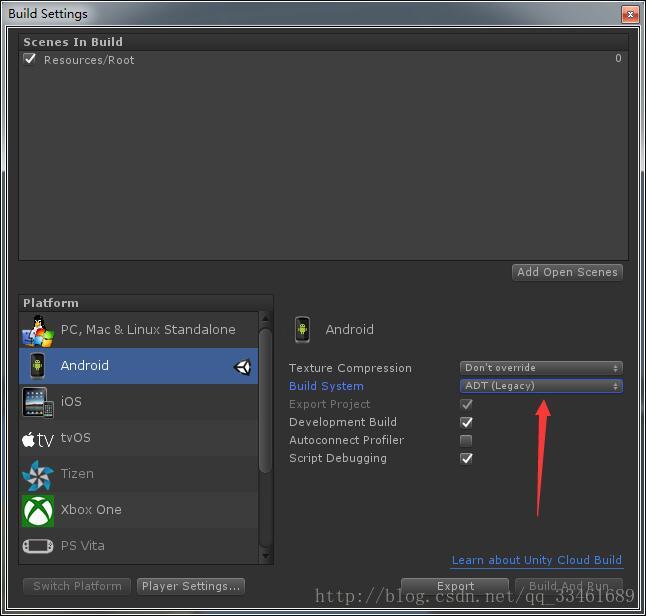Disable the Development Build checkbox
The image size is (646, 616).
pos(466,422)
